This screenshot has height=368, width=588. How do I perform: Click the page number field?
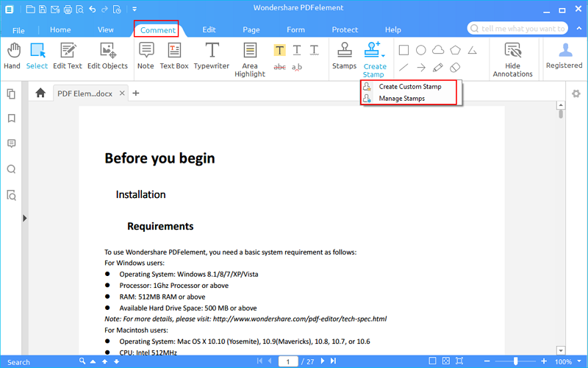click(x=288, y=361)
